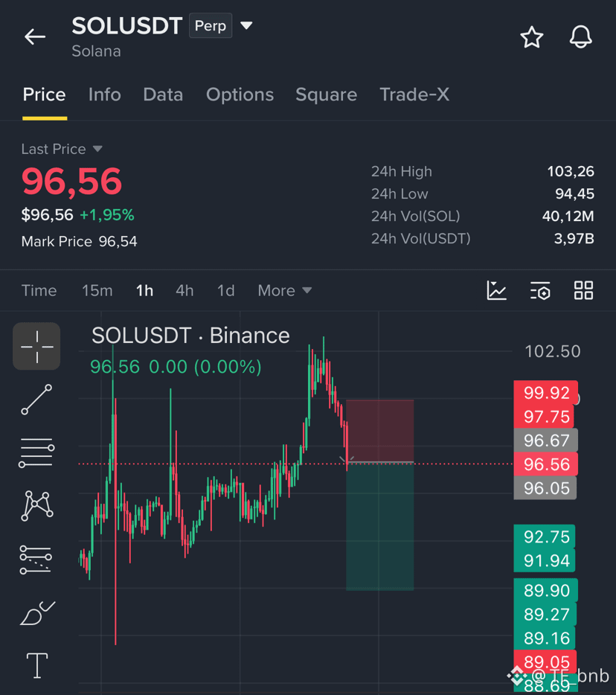Click the 96.67 gray price label
616x695 pixels.
click(x=546, y=440)
